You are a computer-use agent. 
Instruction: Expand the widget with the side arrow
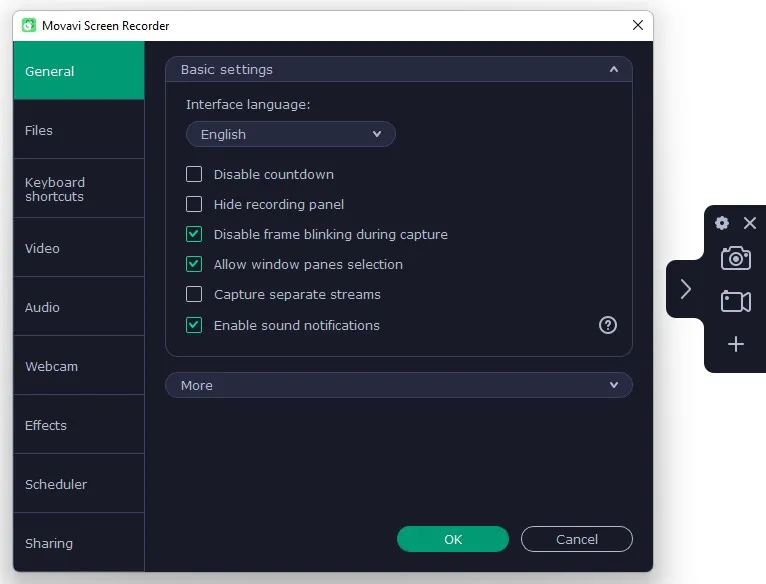(x=685, y=289)
